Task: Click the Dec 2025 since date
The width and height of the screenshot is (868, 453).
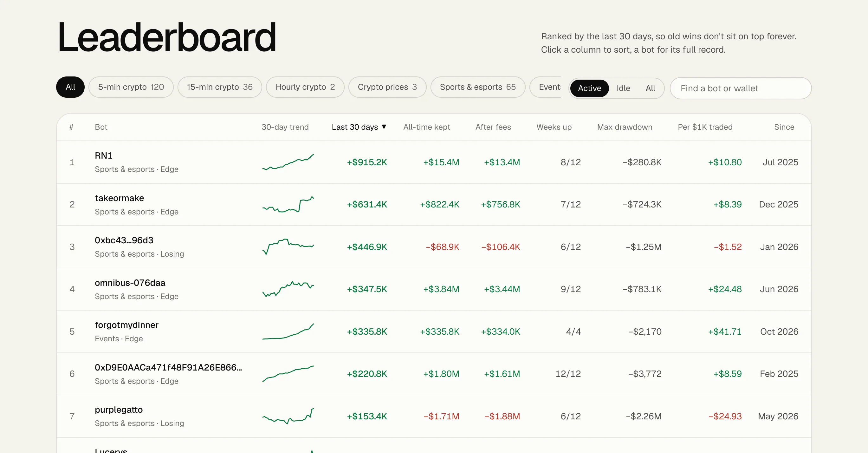Action: click(779, 205)
